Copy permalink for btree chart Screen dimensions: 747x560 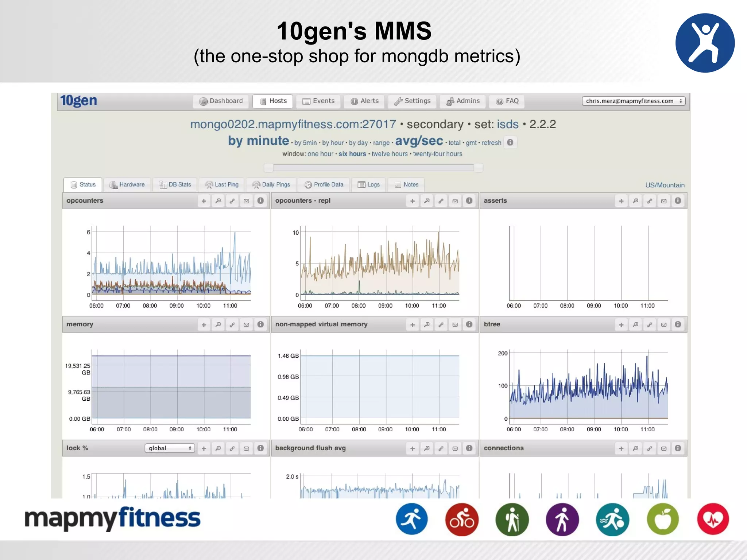pos(650,324)
